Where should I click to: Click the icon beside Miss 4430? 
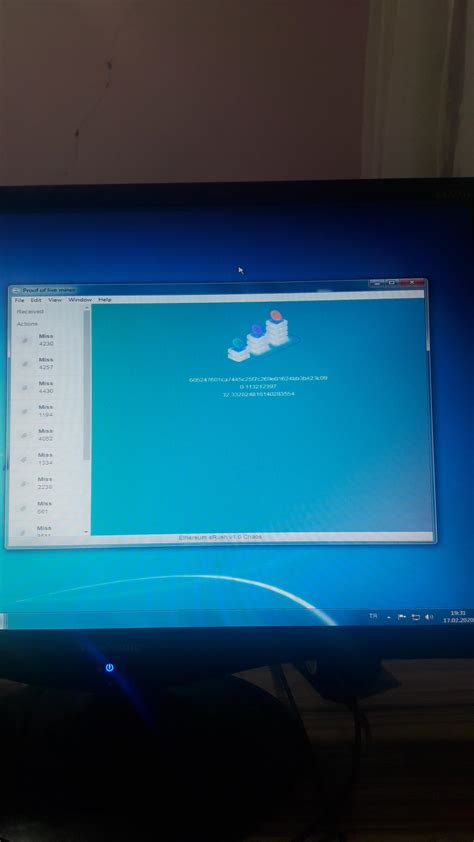(x=24, y=387)
